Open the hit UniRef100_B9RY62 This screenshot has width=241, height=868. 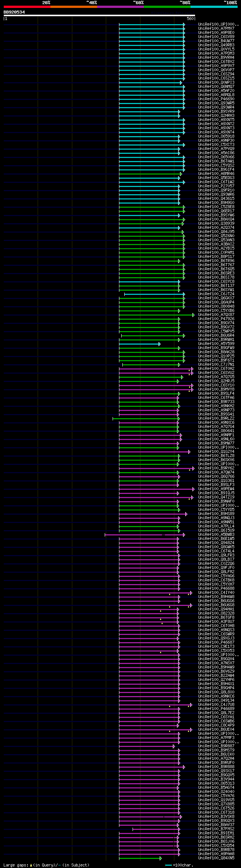(216, 468)
